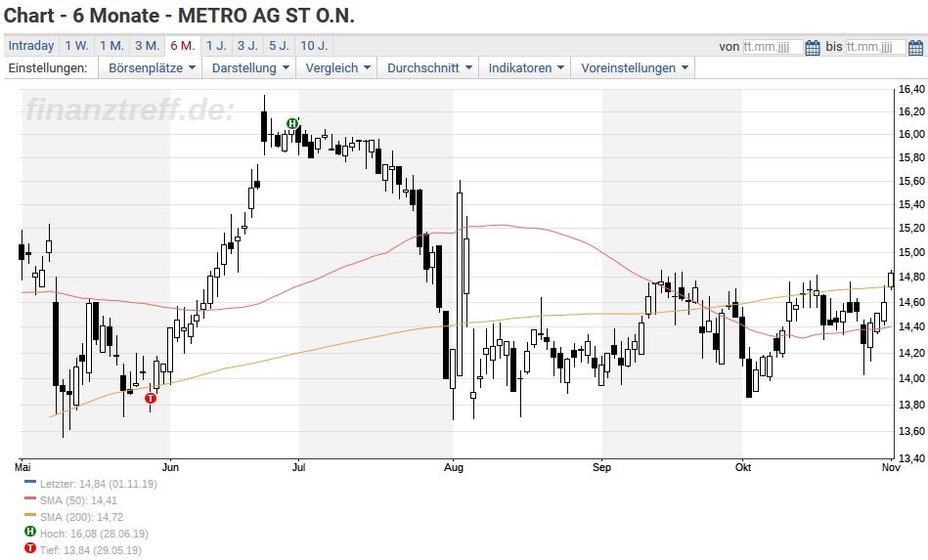The image size is (928, 560).
Task: Click the Jul label on time axis
Action: click(x=299, y=467)
